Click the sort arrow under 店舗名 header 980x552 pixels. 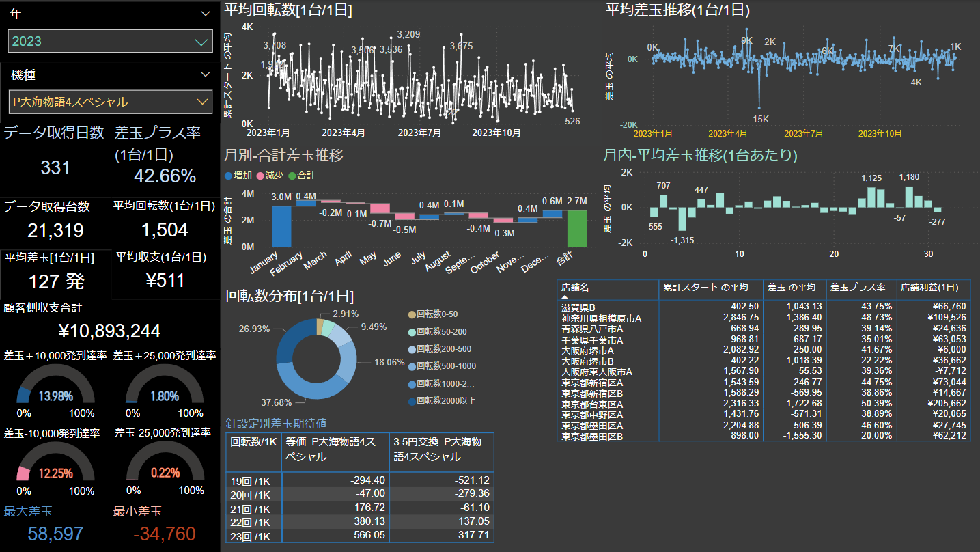pos(565,297)
